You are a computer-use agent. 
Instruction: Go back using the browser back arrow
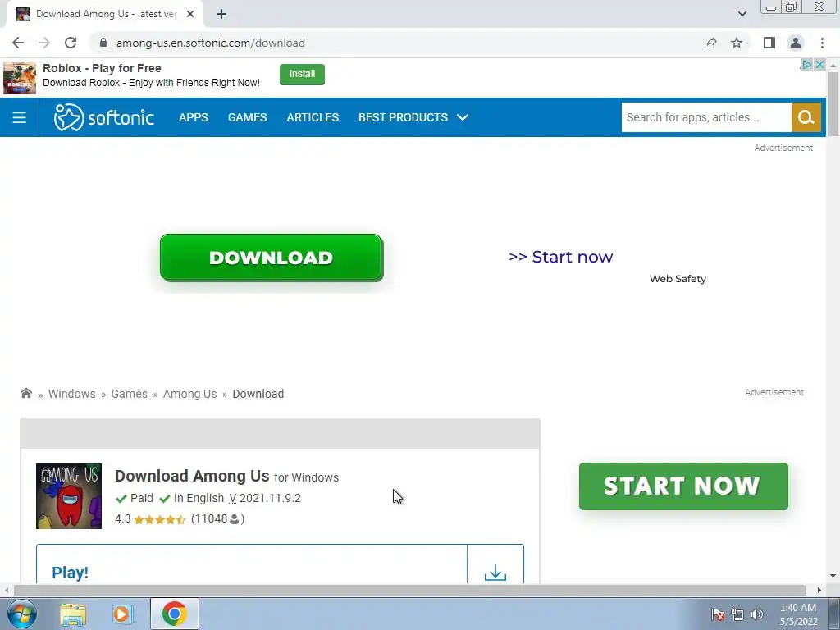click(x=18, y=43)
